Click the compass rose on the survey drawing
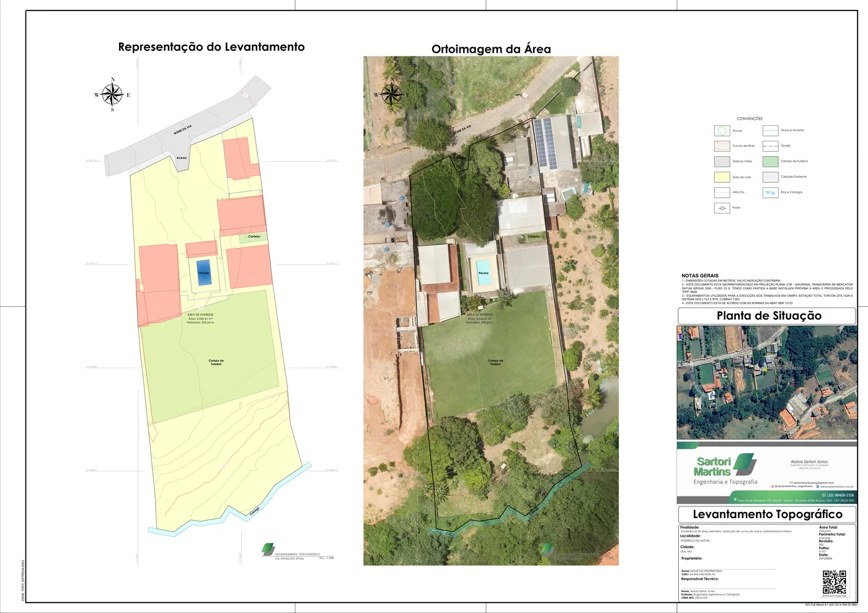 click(x=112, y=95)
